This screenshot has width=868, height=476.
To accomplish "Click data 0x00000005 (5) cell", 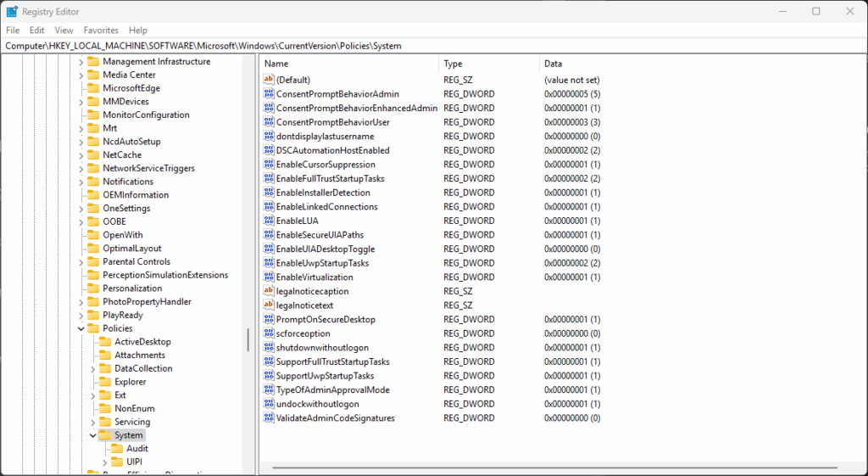I will pos(572,93).
